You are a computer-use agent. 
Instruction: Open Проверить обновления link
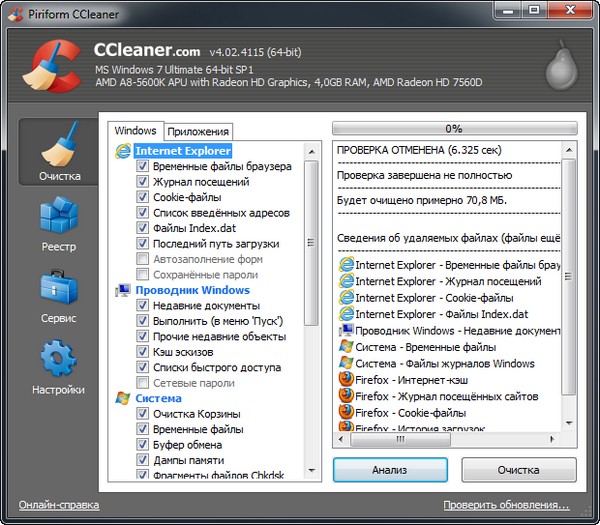(x=506, y=505)
